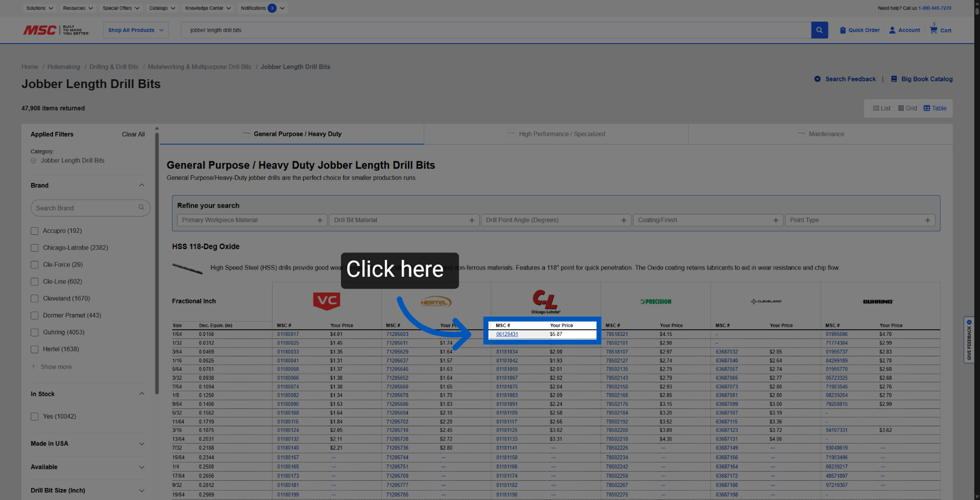Switch to List view icon
This screenshot has width=980, height=500.
pos(876,108)
